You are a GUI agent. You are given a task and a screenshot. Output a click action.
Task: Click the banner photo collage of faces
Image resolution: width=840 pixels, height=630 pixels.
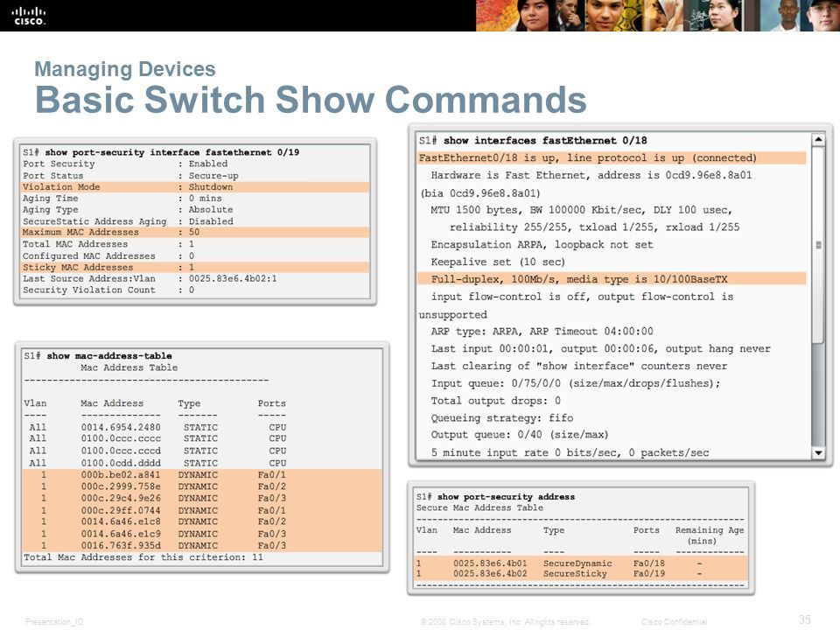[658, 16]
